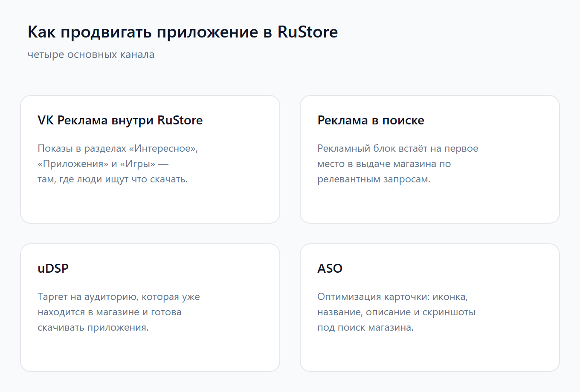Select the «Реклама в поиске» card title

click(371, 120)
